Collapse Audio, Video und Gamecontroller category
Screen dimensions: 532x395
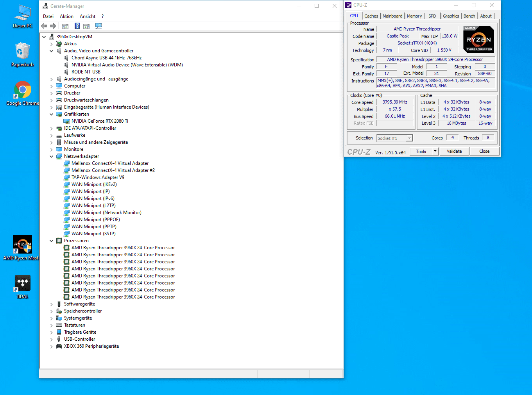point(51,51)
